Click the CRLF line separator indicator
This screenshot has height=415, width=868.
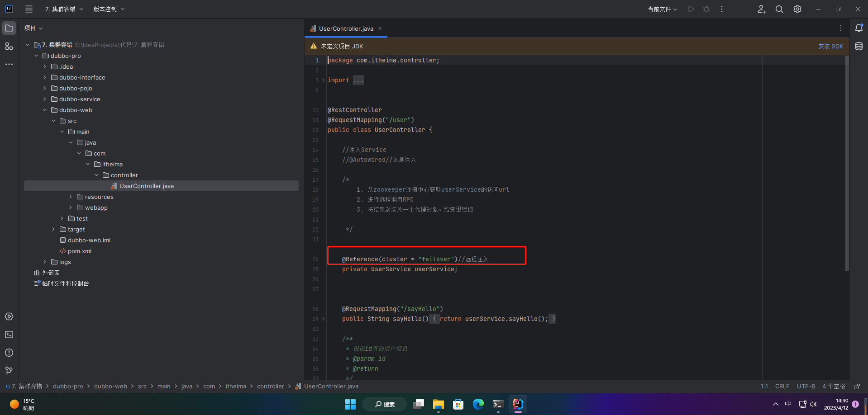782,387
